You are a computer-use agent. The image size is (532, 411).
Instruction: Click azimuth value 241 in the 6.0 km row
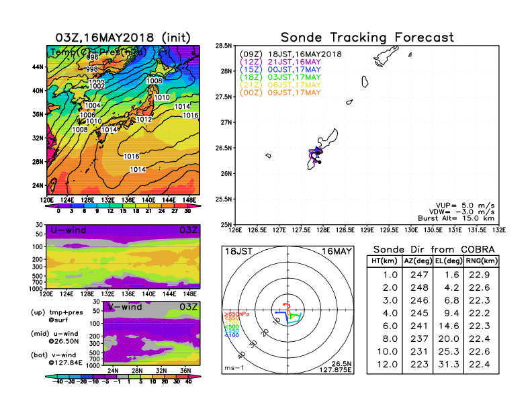pos(419,326)
